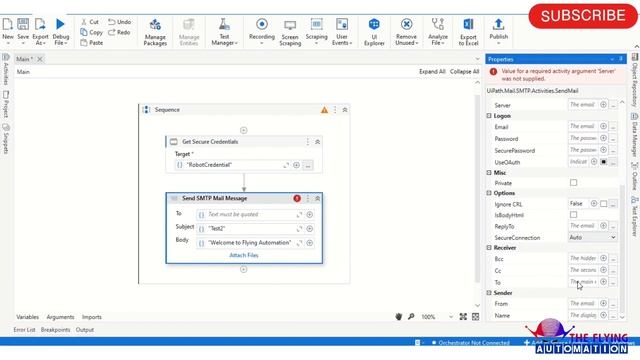The image size is (640, 360).
Task: Save the current workflow
Action: 23,31
